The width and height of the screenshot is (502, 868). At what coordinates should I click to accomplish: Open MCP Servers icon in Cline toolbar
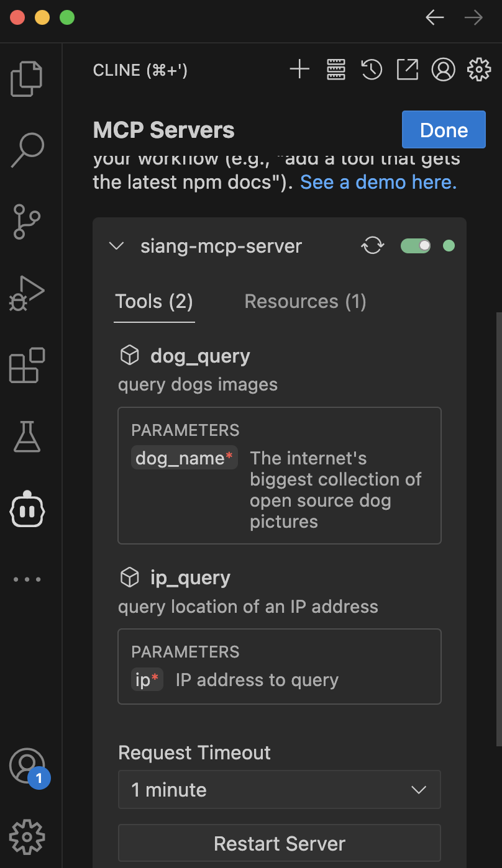click(335, 70)
